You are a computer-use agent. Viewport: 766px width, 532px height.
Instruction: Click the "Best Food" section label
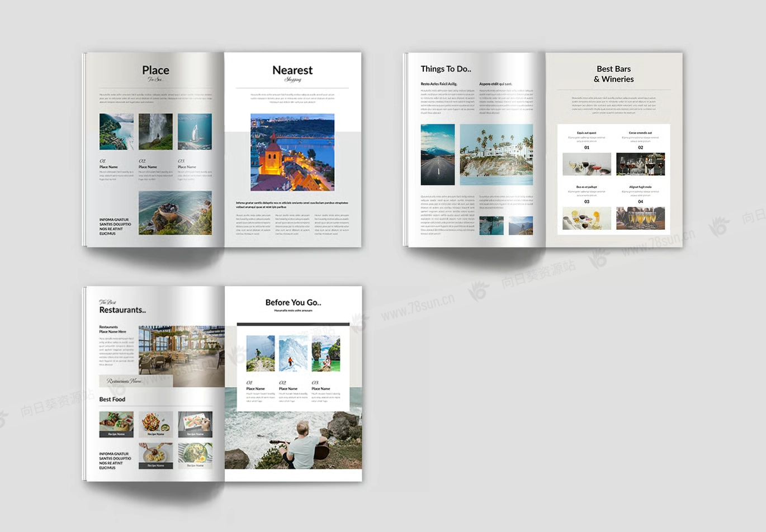pos(112,400)
